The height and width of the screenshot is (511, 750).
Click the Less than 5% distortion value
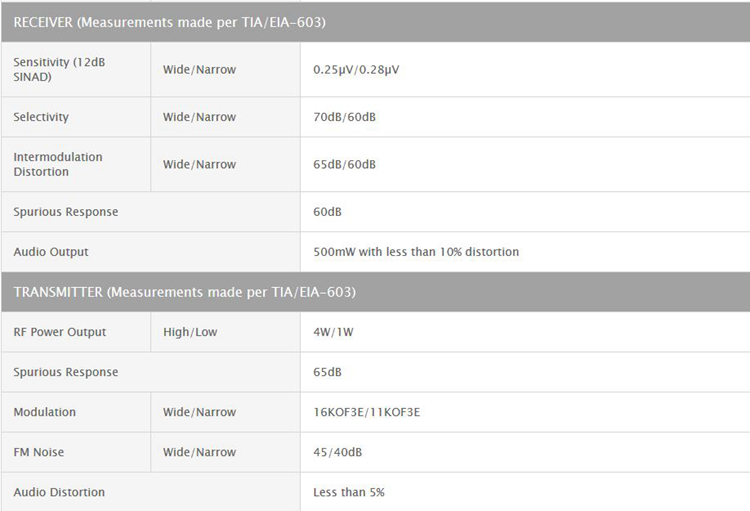[349, 492]
